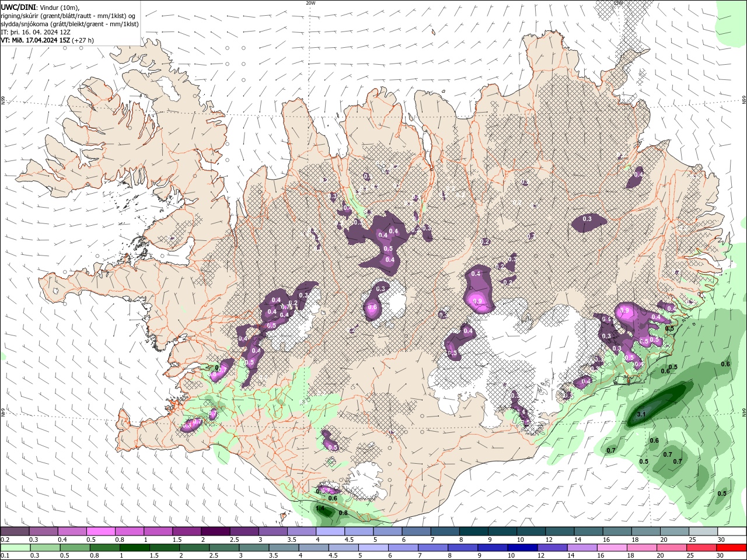Click the 15W longitude label at top
The height and width of the screenshot is (560, 747).
[x=618, y=3]
